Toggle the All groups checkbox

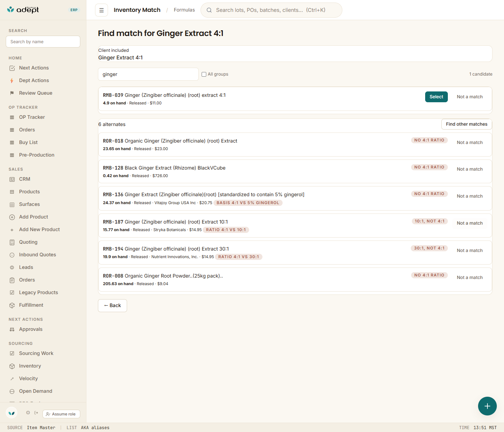point(204,74)
